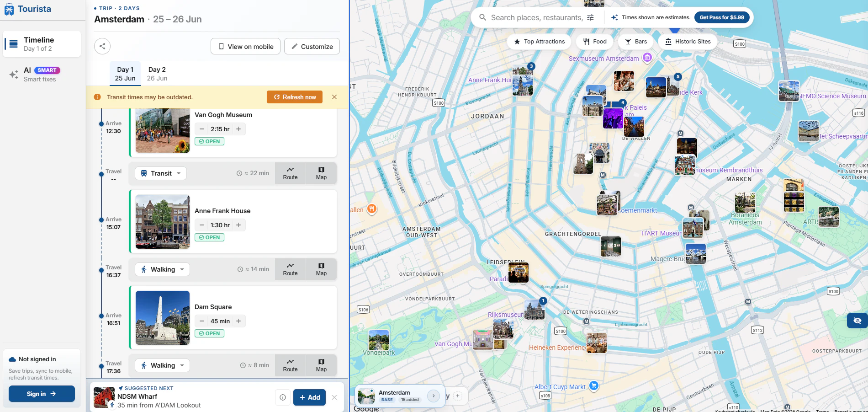Click the plus button beside Amsterdam base

(458, 396)
